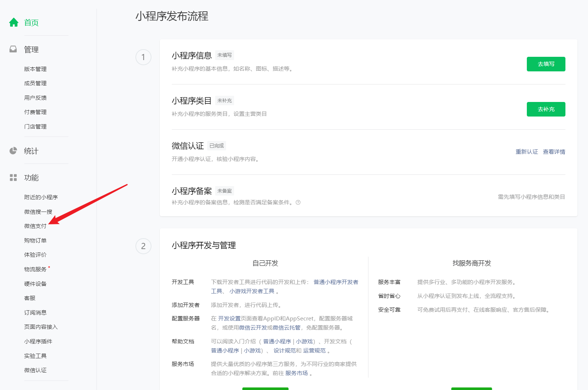
Task: Click the 去填写 button
Action: [x=546, y=64]
